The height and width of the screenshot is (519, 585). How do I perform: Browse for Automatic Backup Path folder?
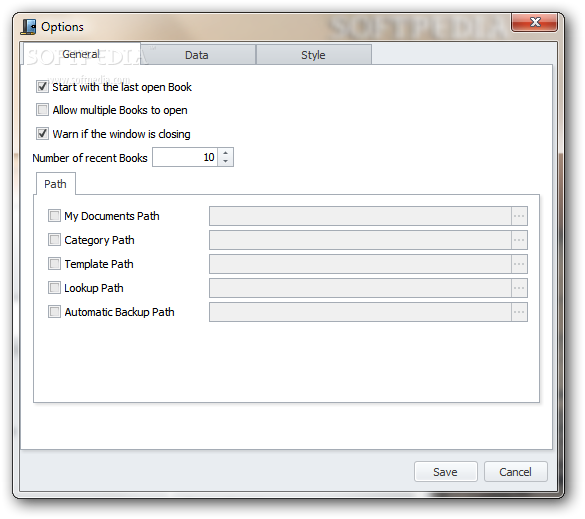pos(519,312)
